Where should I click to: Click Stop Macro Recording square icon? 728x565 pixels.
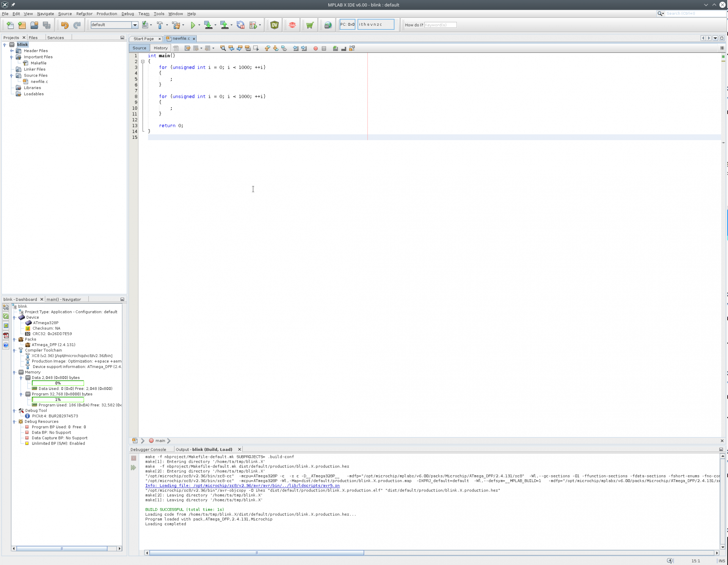point(324,48)
